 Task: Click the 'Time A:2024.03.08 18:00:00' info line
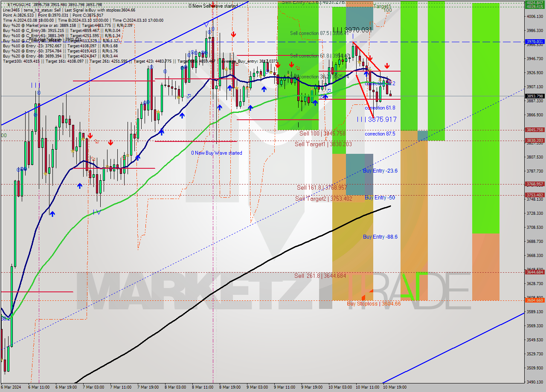(x=83, y=20)
